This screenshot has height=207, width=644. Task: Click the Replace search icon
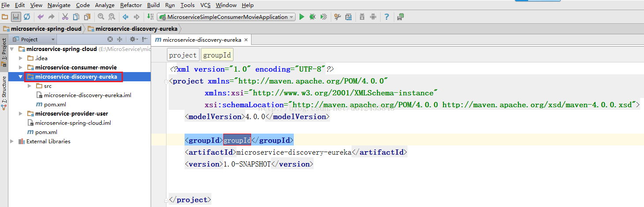tap(112, 17)
